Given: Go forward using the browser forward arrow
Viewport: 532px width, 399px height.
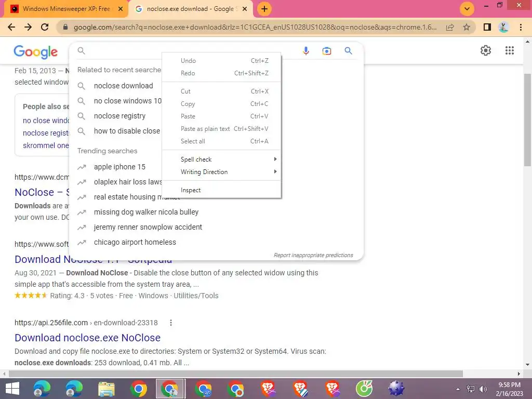Looking at the screenshot, I should (28, 27).
